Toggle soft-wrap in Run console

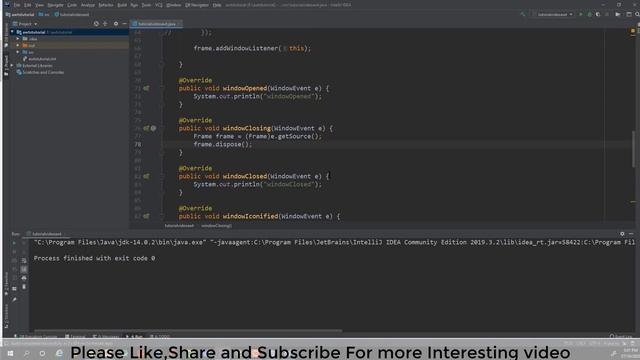coord(24,260)
